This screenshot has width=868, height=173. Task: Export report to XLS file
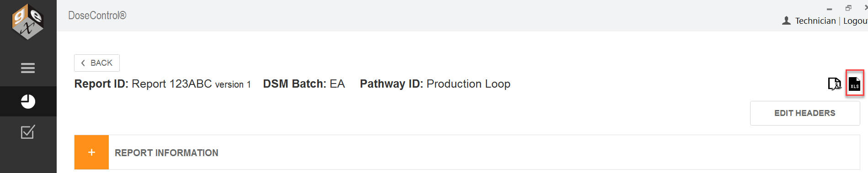pos(854,84)
